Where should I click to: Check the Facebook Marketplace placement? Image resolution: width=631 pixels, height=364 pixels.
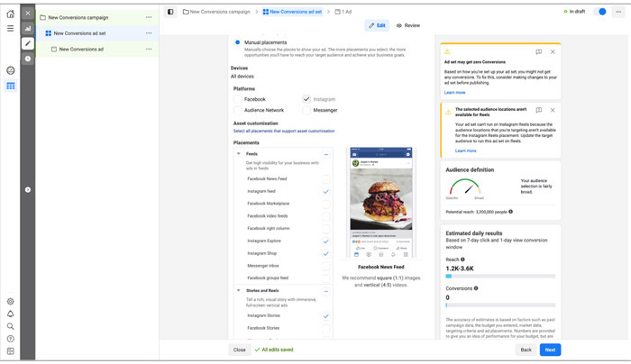coord(326,204)
